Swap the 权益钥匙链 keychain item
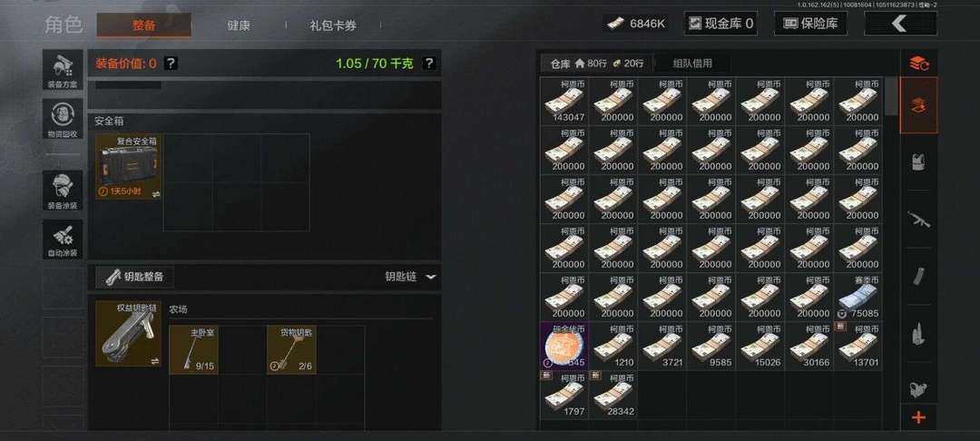Screen dimensions: 980x441 pos(155,361)
